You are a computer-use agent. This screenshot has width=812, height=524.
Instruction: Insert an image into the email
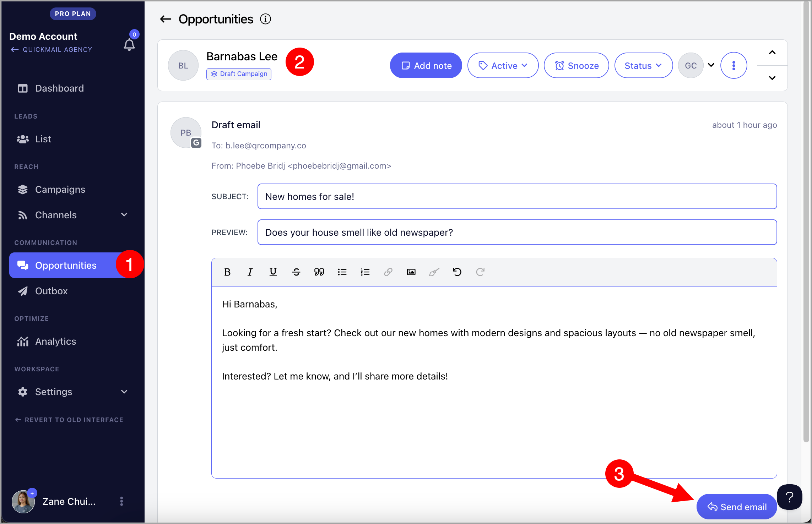tap(411, 272)
